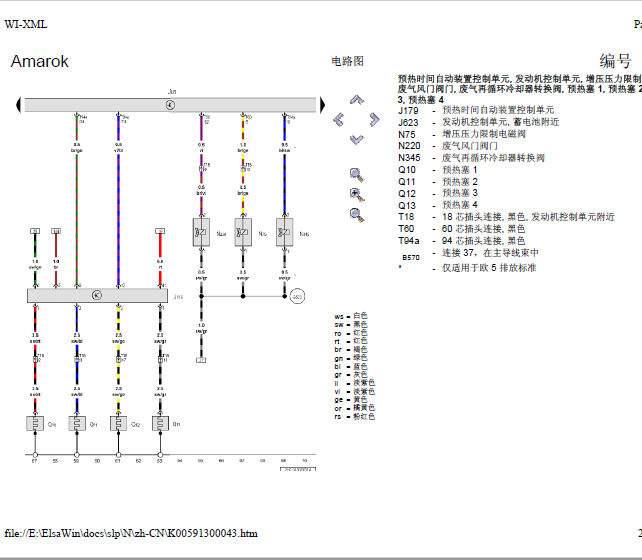
Task: Select the Q12 glow plug symbol
Action: (x=118, y=424)
